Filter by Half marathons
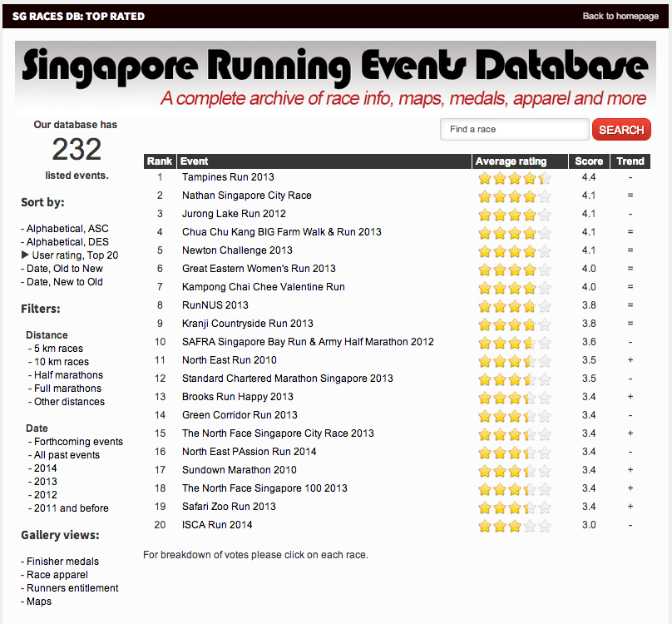 pos(68,375)
